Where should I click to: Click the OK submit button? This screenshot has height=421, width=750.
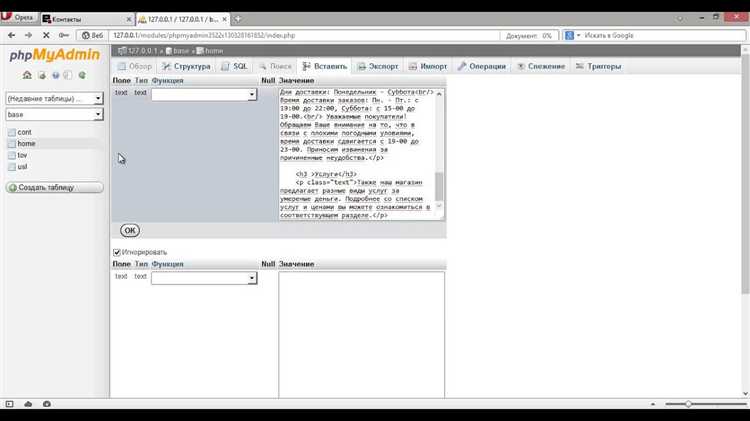130,231
